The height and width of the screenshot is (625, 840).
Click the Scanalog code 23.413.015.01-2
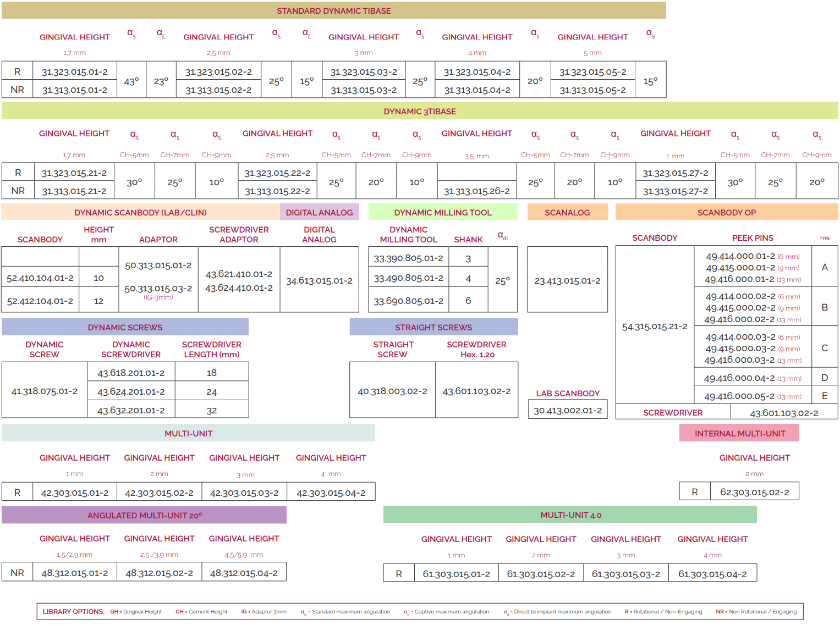click(x=567, y=281)
